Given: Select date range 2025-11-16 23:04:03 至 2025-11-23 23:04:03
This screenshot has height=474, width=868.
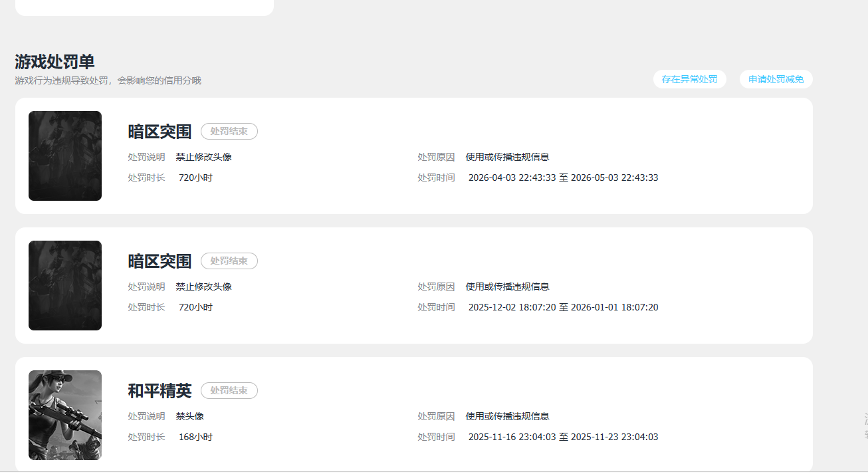Looking at the screenshot, I should 564,437.
